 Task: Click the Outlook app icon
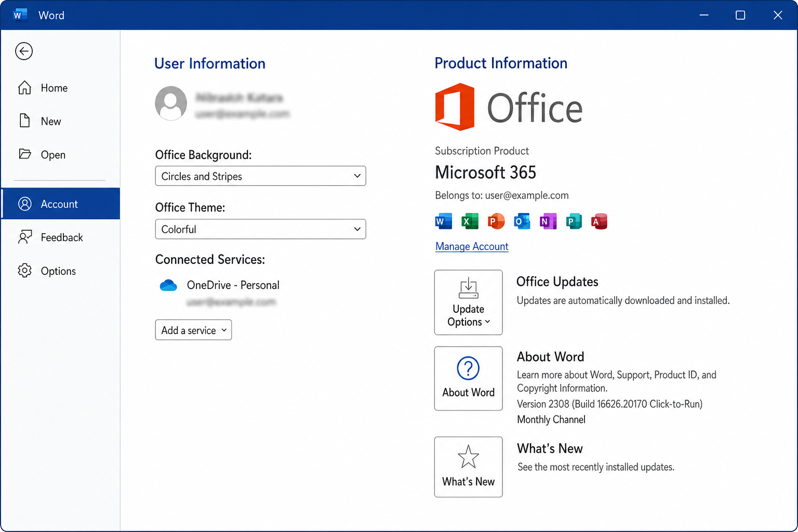pos(522,221)
